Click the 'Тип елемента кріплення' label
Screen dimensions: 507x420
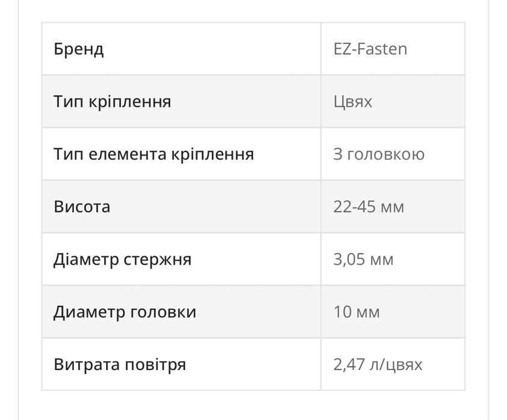pos(153,154)
